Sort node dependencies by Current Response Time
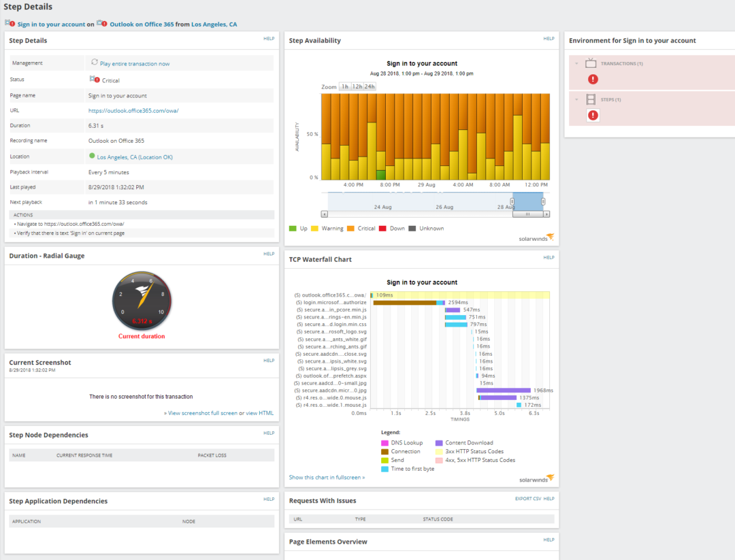The height and width of the screenshot is (560, 735). coord(84,455)
